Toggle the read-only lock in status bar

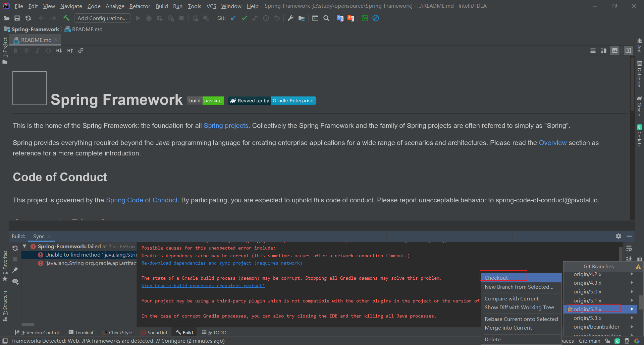pyautogui.click(x=607, y=341)
